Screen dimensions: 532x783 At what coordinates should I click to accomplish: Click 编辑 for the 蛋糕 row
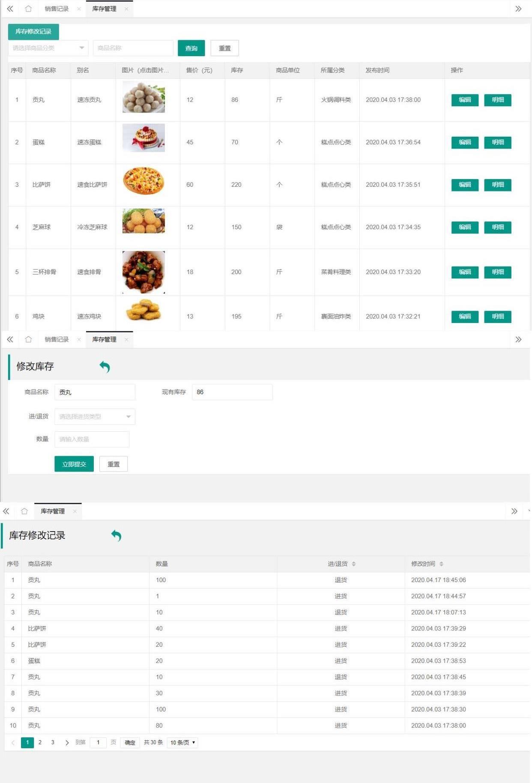click(x=465, y=142)
